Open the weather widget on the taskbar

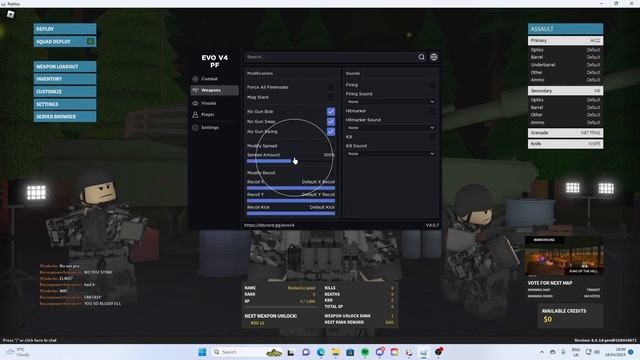pos(18,352)
